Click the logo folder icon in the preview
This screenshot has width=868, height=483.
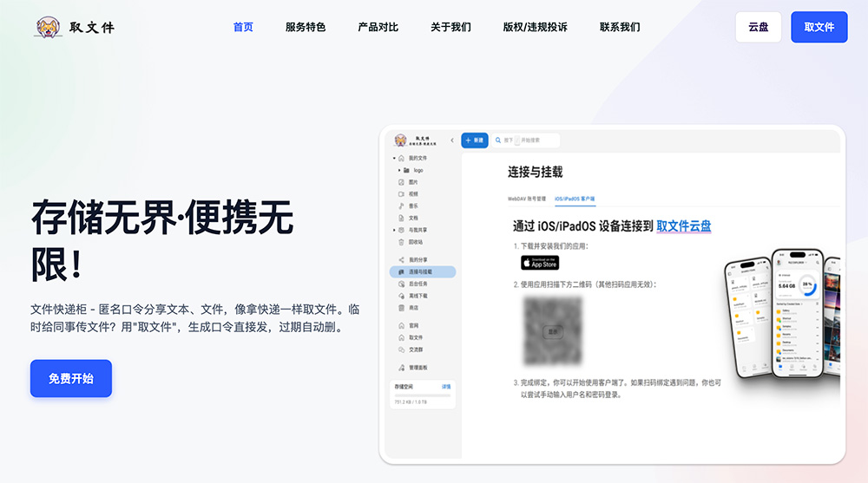tap(406, 171)
